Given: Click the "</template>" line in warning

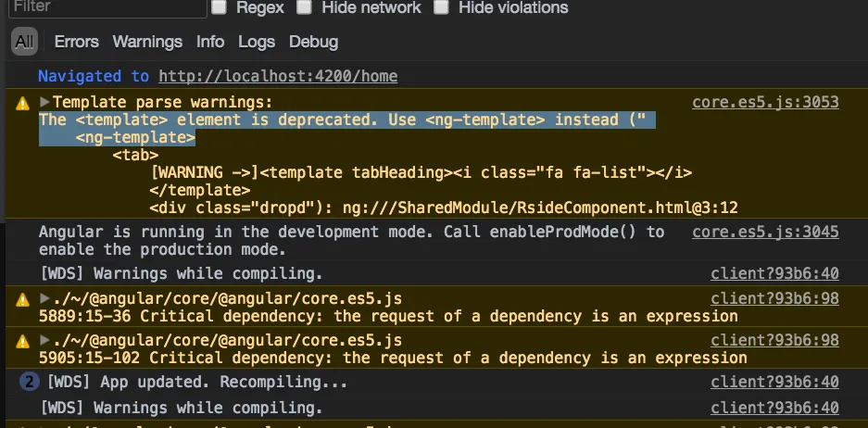Looking at the screenshot, I should click(200, 191).
